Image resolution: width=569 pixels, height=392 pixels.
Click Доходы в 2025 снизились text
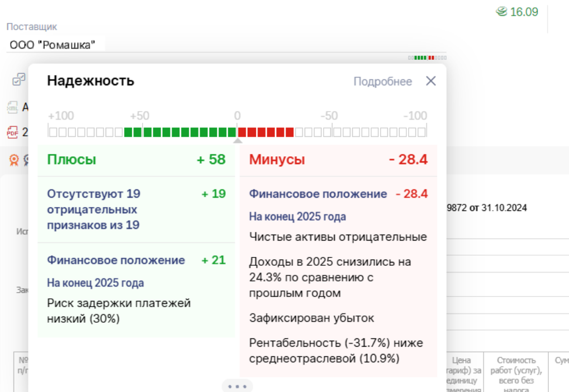tap(330, 277)
